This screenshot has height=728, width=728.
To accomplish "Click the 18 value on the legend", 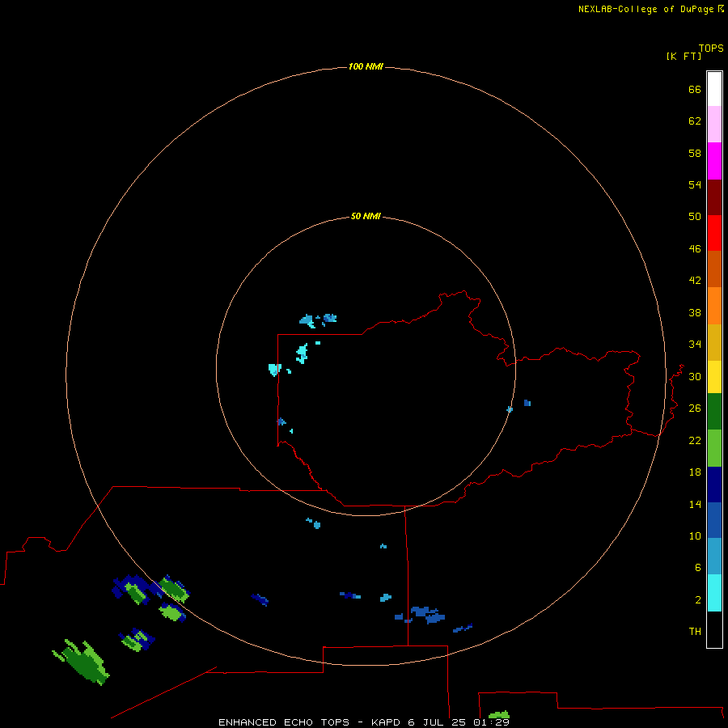I will tap(695, 472).
